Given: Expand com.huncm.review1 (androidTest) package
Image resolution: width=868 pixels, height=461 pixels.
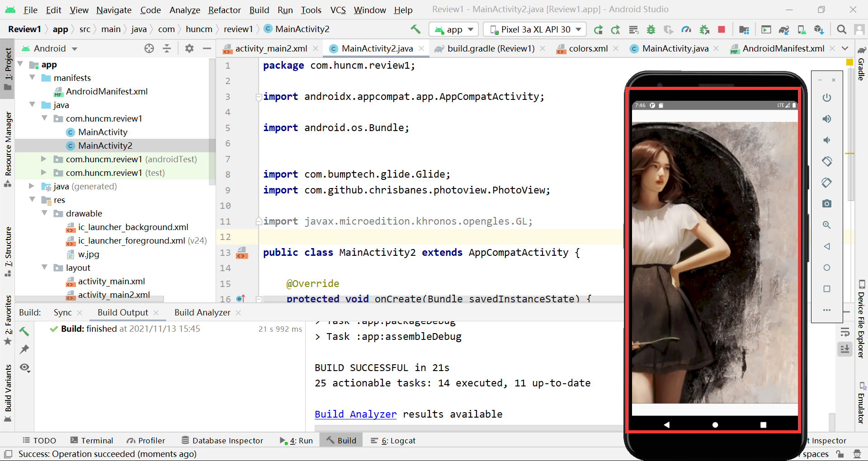Looking at the screenshot, I should [44, 159].
